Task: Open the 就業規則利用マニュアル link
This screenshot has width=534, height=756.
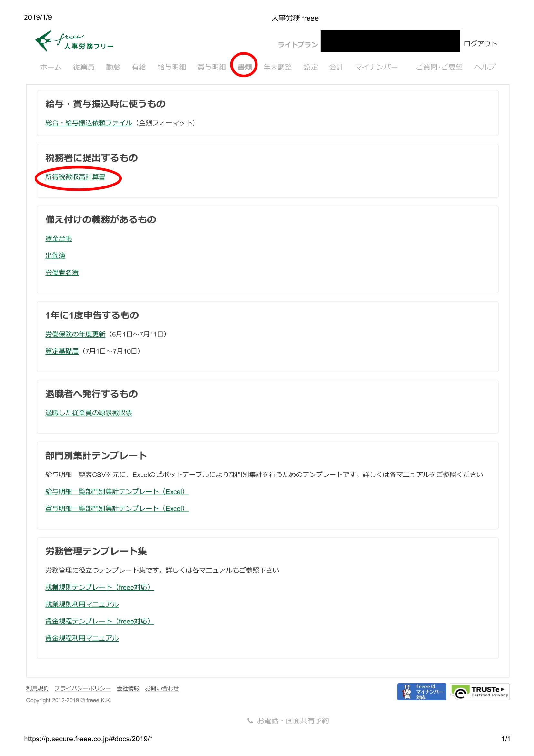Action: 82,604
